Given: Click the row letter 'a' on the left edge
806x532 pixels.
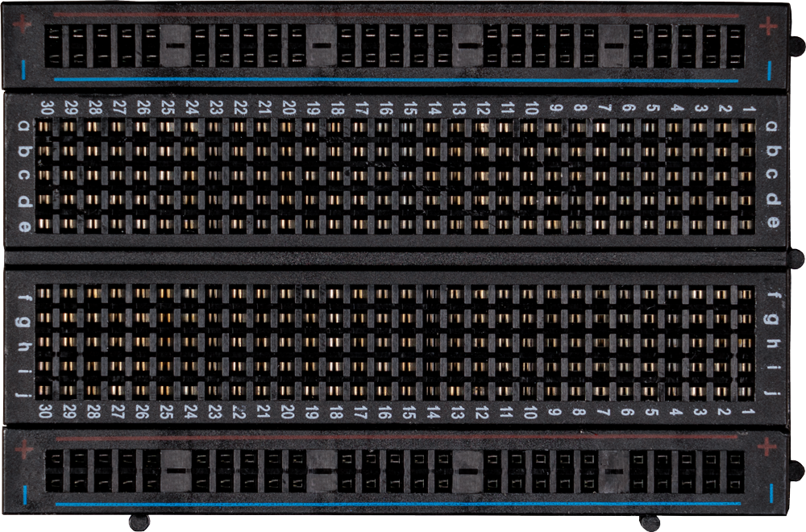Looking at the screenshot, I should click(x=23, y=126).
